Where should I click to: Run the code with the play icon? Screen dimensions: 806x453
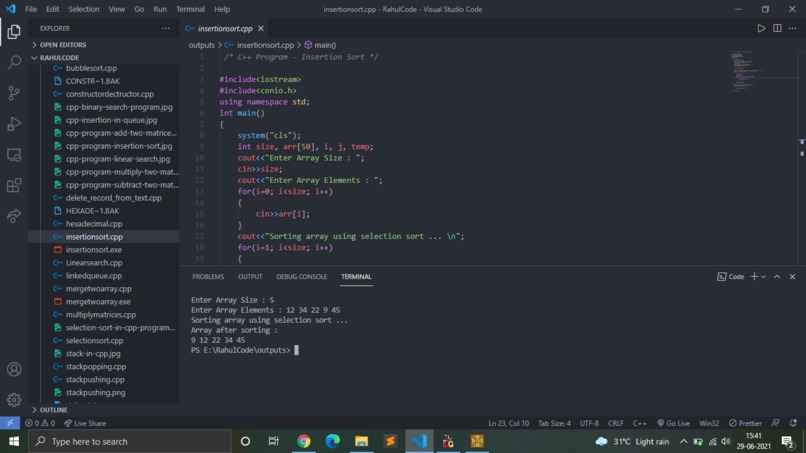(761, 28)
